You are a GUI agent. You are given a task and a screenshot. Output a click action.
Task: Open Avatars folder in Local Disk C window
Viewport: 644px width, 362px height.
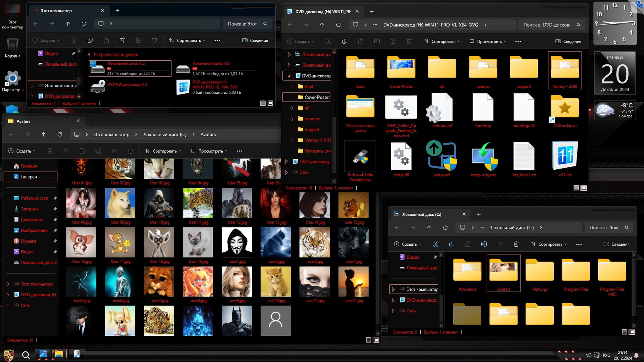(x=503, y=273)
